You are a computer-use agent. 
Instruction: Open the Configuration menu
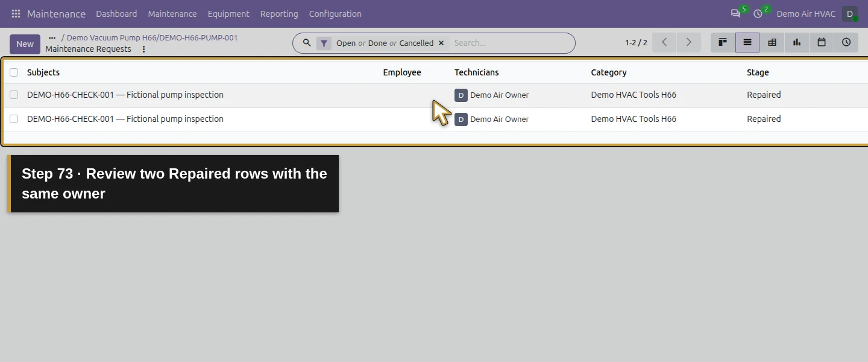pos(335,13)
